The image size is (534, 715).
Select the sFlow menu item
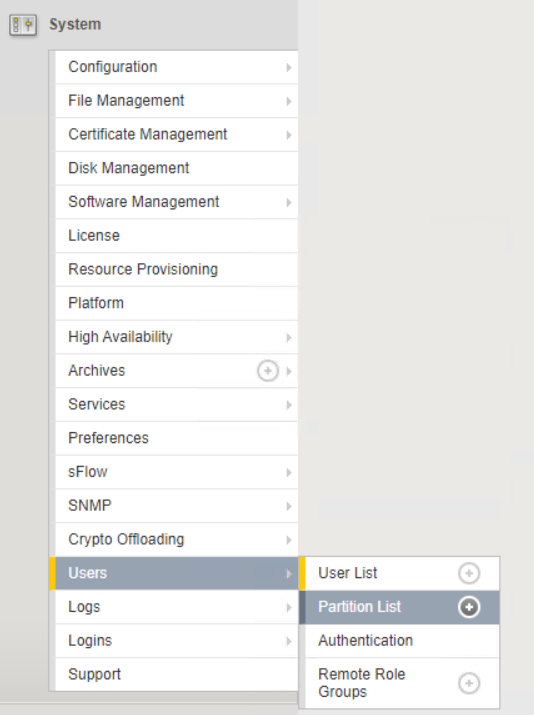(x=176, y=472)
